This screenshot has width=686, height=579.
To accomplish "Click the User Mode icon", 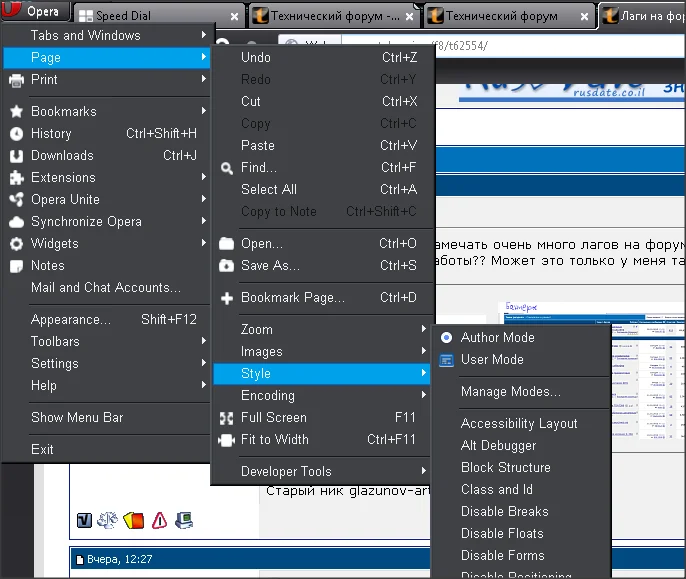I will (446, 360).
